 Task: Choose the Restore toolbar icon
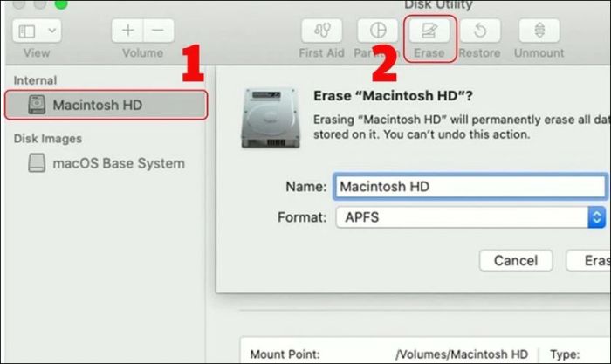[x=480, y=31]
